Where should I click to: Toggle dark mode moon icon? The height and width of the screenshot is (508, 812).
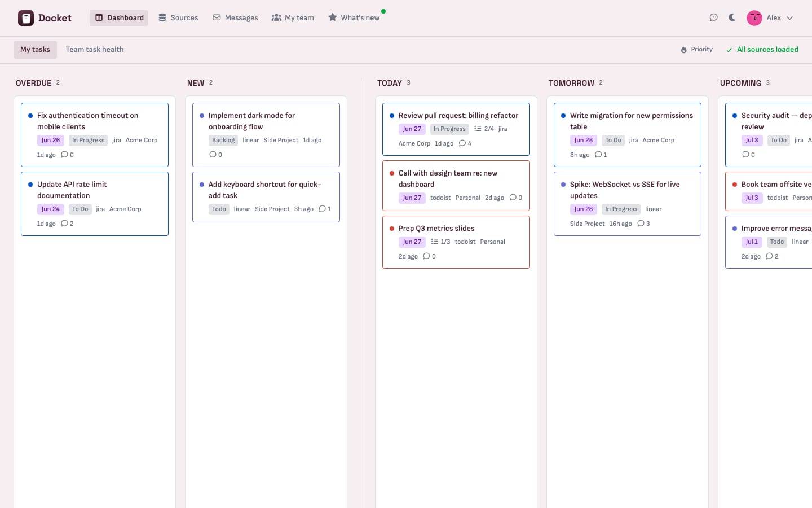(732, 17)
